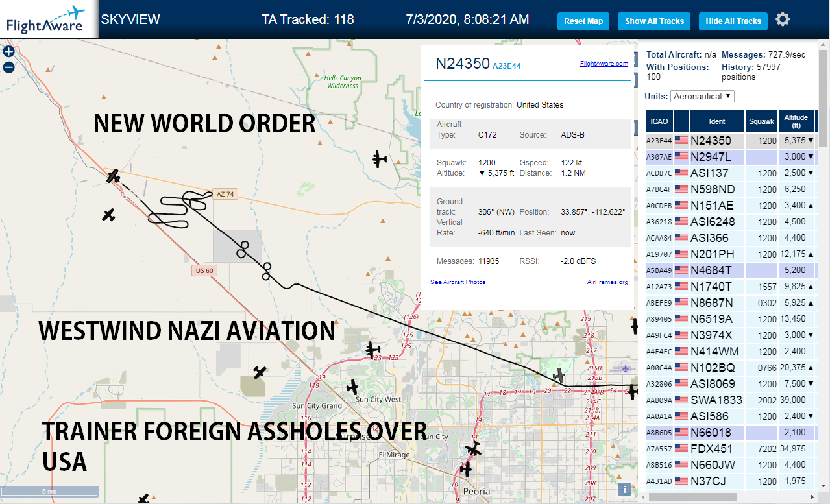Click Show All Tracks button
This screenshot has width=830, height=504.
pyautogui.click(x=654, y=21)
